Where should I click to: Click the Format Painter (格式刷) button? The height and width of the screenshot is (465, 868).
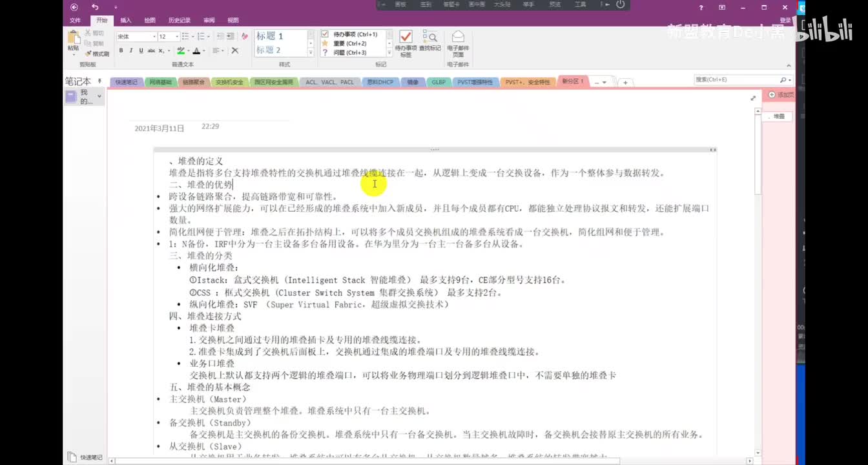click(x=97, y=54)
